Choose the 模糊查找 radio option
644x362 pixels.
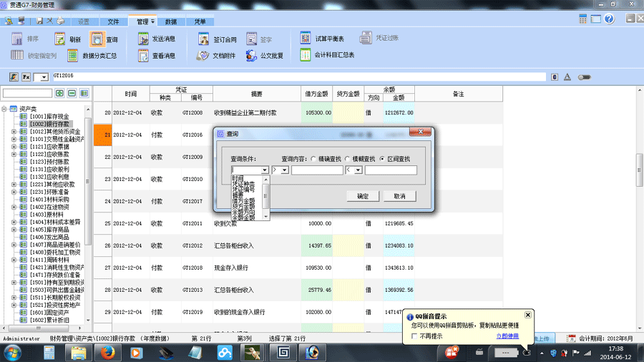tap(348, 159)
